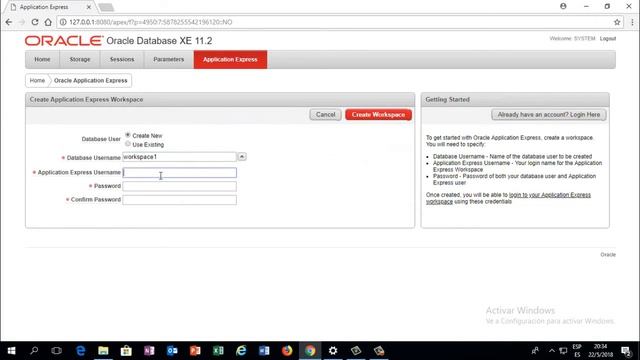Focus Confirm Password field
This screenshot has height=360, width=640.
pyautogui.click(x=179, y=200)
